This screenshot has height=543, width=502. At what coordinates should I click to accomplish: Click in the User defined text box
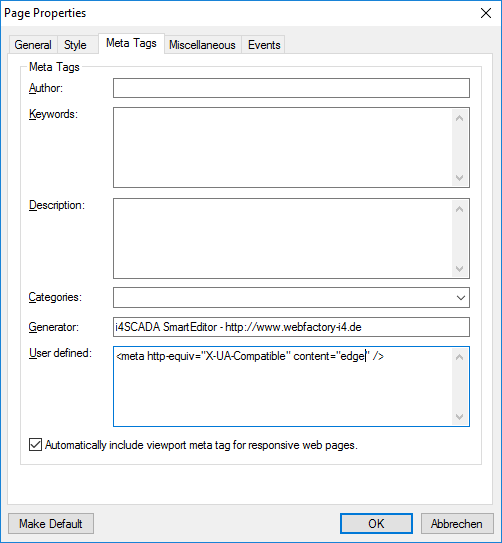283,386
